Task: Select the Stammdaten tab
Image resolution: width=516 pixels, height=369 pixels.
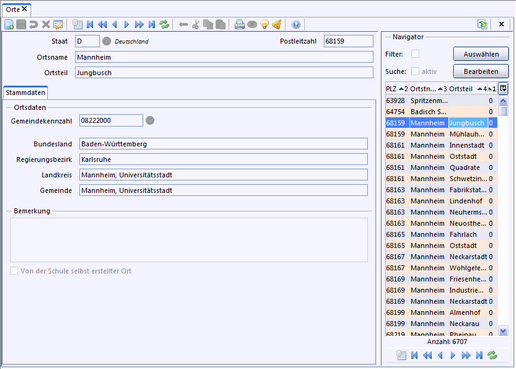Action: [25, 93]
